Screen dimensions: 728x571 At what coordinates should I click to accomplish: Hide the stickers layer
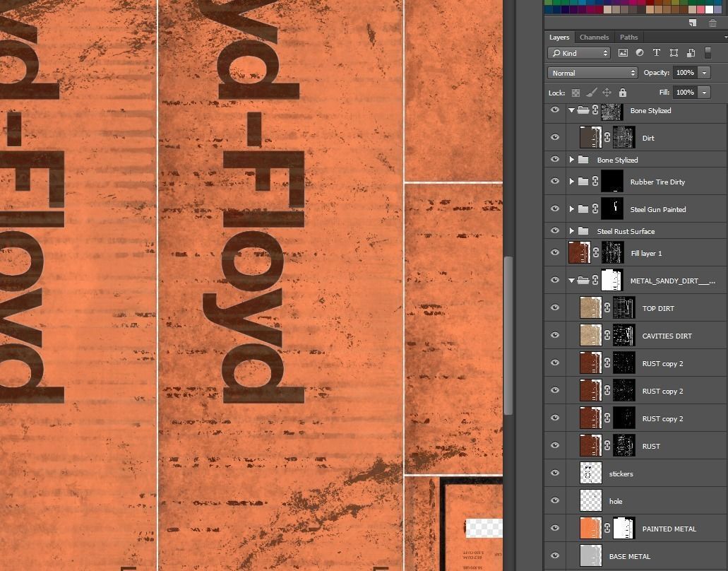point(555,473)
